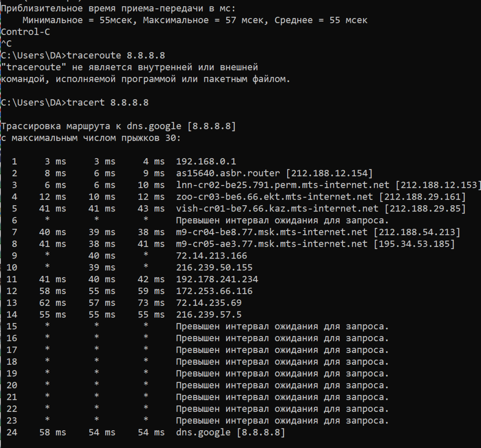This screenshot has width=481, height=448.
Task: Click address 192.178.241.234 in hop 11
Action: [x=217, y=279]
